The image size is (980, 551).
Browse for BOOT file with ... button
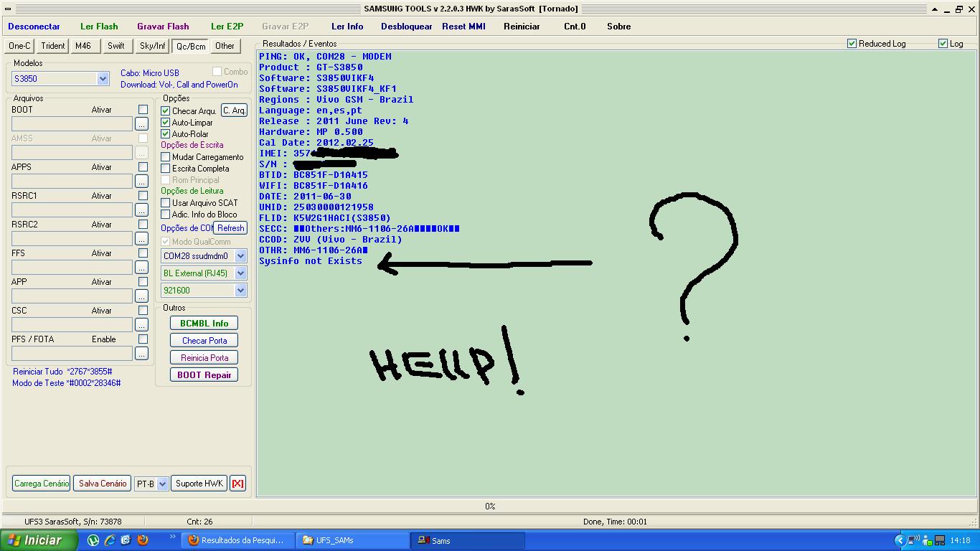(141, 124)
